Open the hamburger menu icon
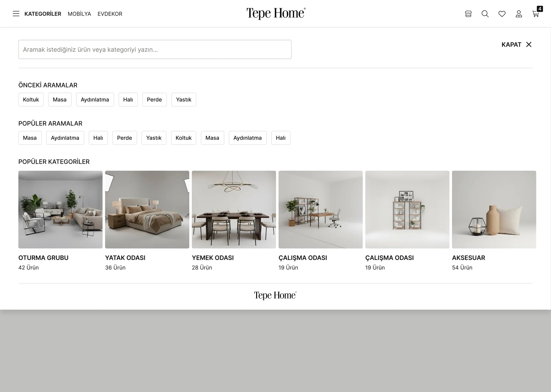This screenshot has width=551, height=392. point(16,14)
